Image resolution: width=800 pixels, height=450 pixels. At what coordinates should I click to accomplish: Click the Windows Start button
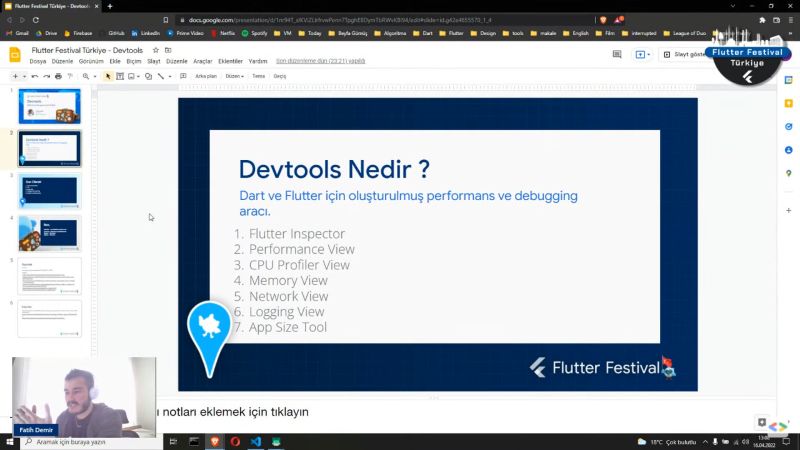point(9,442)
